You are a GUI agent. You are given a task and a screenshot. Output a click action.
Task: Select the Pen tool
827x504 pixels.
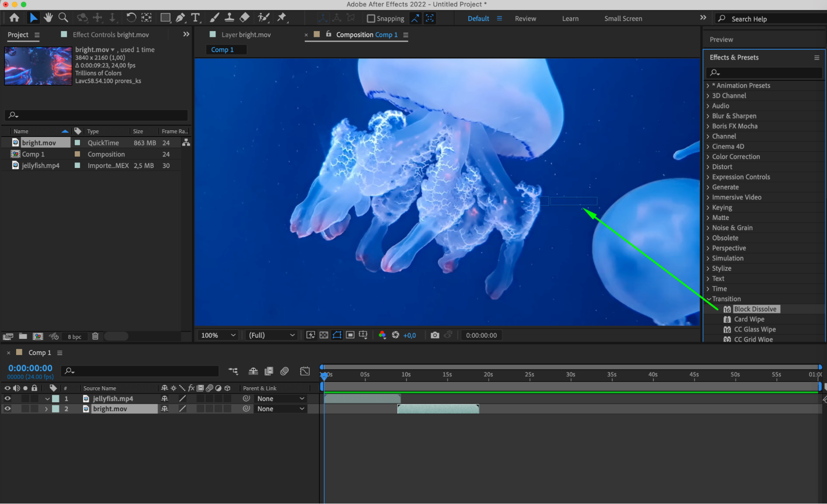pyautogui.click(x=180, y=18)
